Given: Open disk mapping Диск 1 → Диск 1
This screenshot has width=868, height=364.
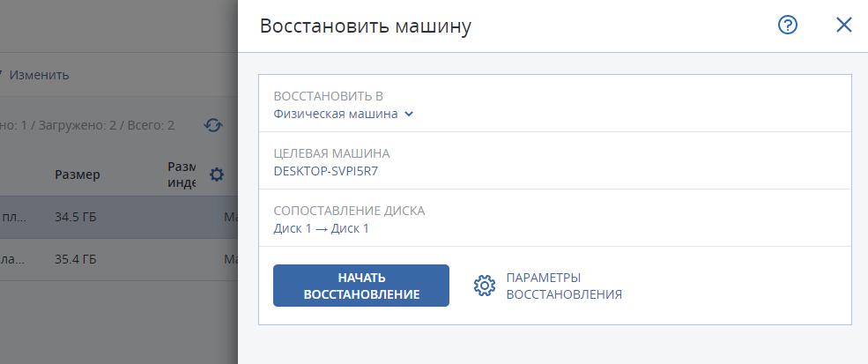Looking at the screenshot, I should point(321,228).
